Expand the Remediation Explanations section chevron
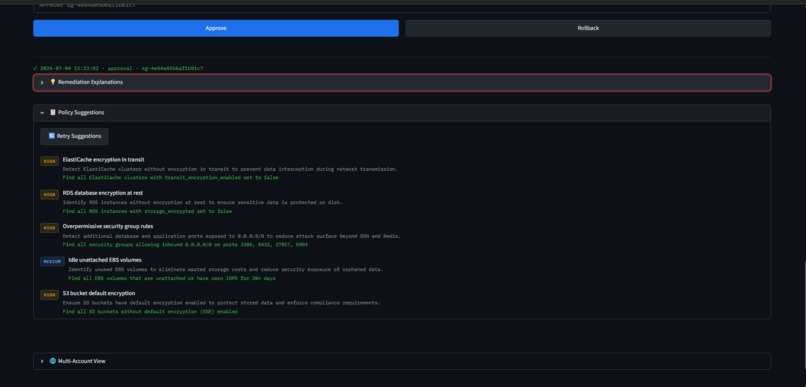The image size is (806, 387). [x=42, y=82]
